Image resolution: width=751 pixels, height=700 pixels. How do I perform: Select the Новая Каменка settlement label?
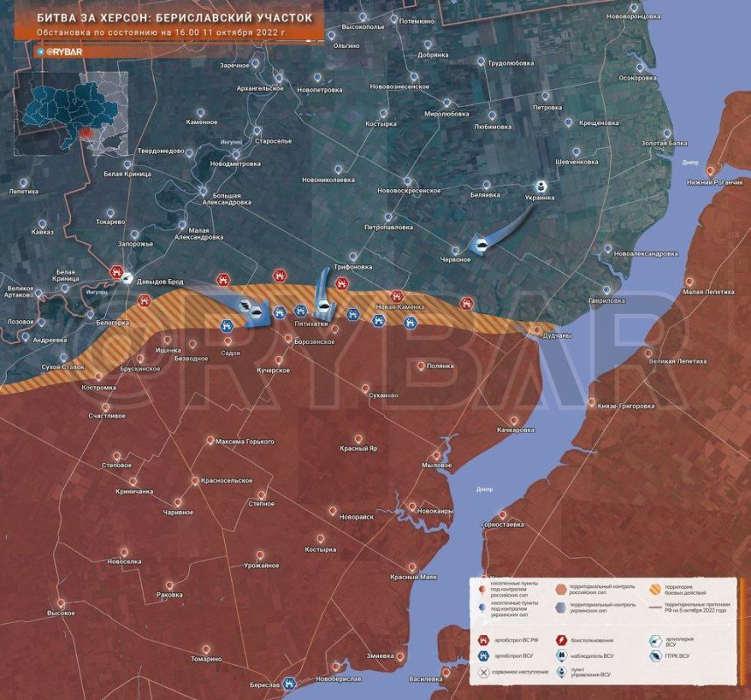399,308
